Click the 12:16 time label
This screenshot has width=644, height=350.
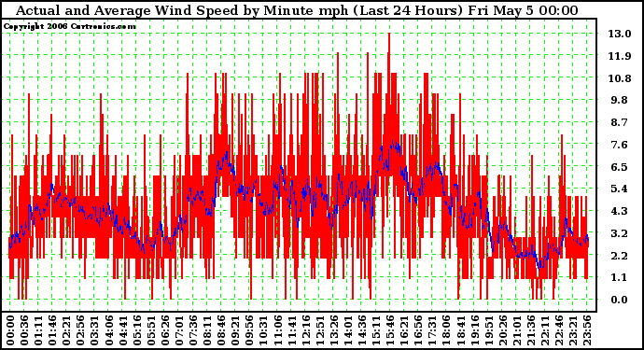tap(305, 330)
